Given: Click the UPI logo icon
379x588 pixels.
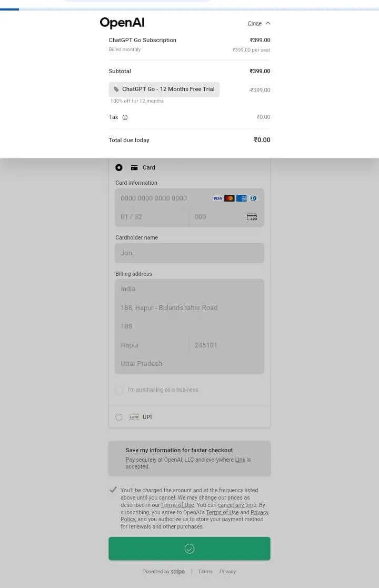Looking at the screenshot, I should click(x=134, y=417).
